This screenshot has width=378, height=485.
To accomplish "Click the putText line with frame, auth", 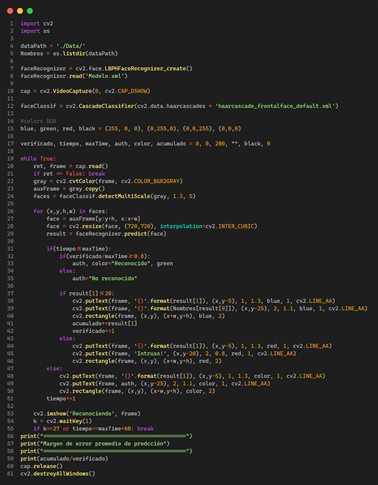I will [x=165, y=384].
